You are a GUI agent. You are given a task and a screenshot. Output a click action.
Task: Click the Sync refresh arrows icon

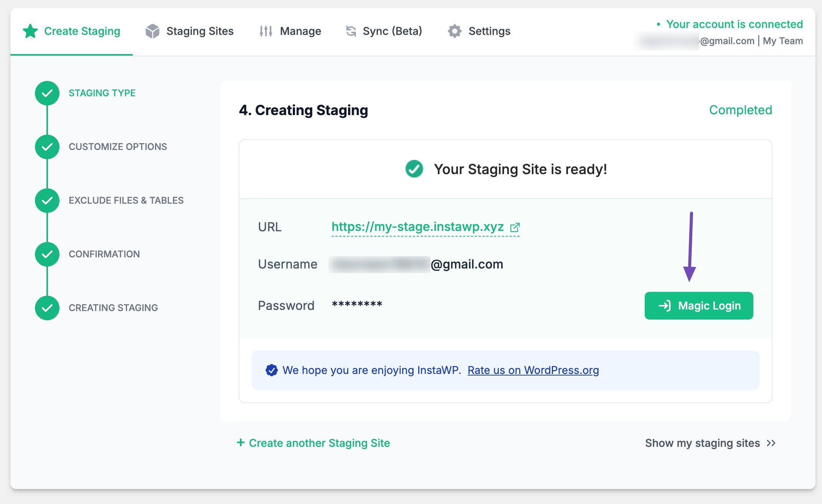coord(351,31)
